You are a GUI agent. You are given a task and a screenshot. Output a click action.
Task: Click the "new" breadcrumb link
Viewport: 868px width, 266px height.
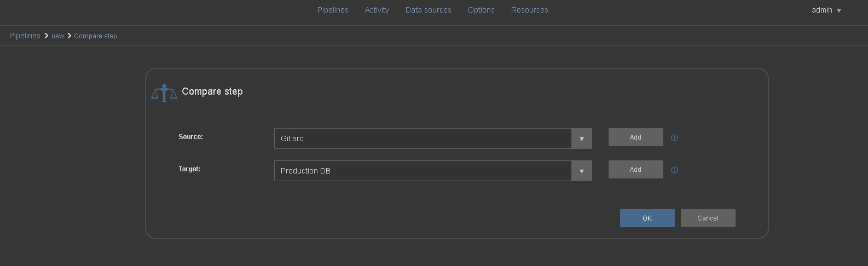[58, 36]
